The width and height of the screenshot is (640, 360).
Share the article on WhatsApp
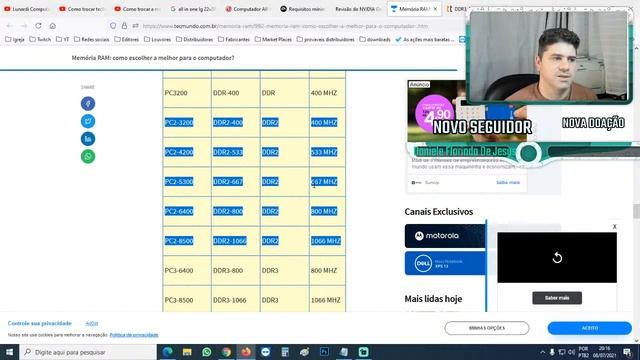coord(88,156)
